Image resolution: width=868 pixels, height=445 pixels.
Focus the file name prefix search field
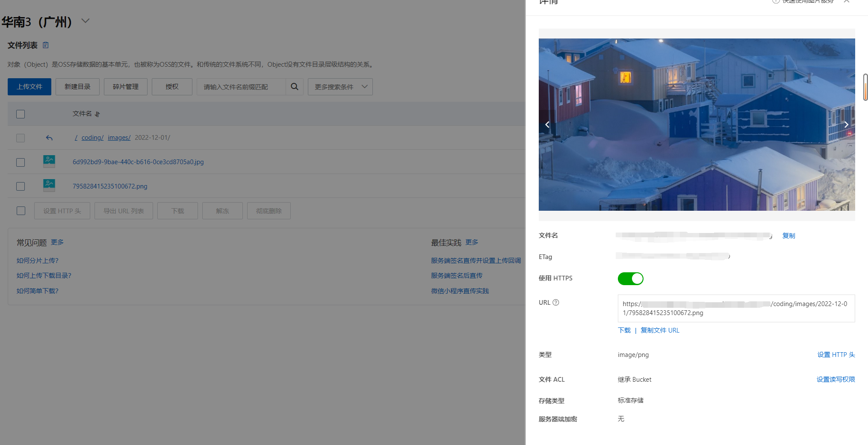[241, 87]
